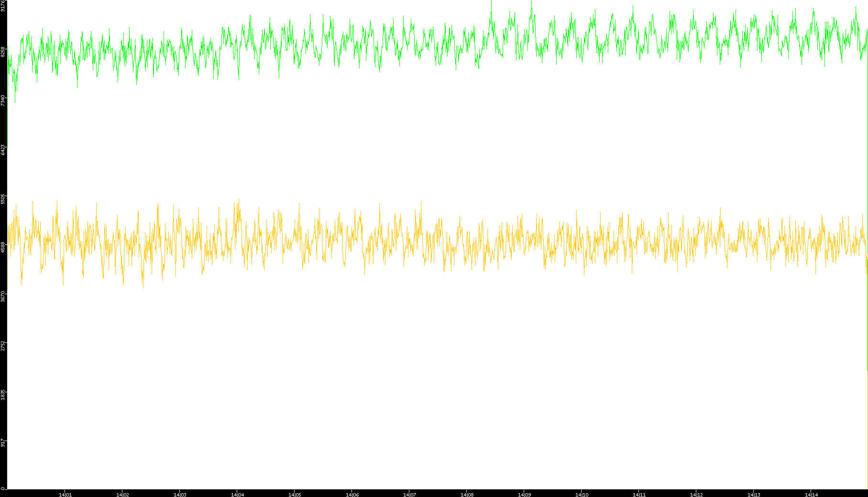The width and height of the screenshot is (868, 497).
Task: Select the 14:02 time label
Action: (x=122, y=495)
